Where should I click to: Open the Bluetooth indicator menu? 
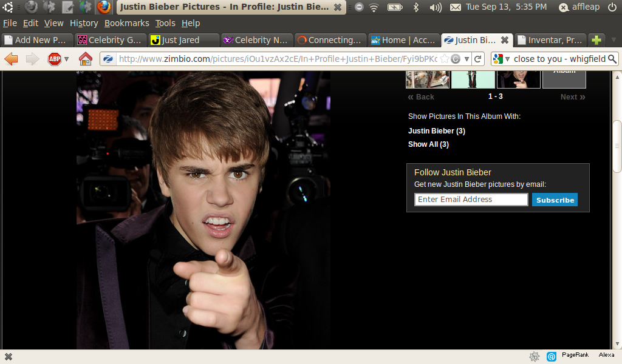[415, 7]
